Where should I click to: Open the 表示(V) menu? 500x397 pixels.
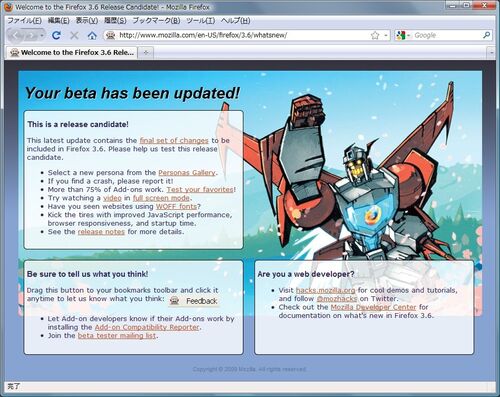point(87,21)
